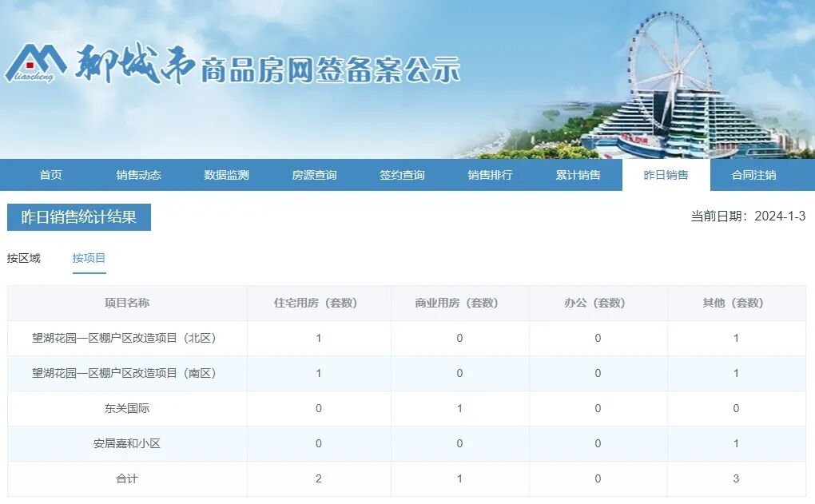Screen dimensions: 815x504
Task: Select the 望湖花园一区棚户区改造项目（北区）row
Action: click(x=125, y=339)
